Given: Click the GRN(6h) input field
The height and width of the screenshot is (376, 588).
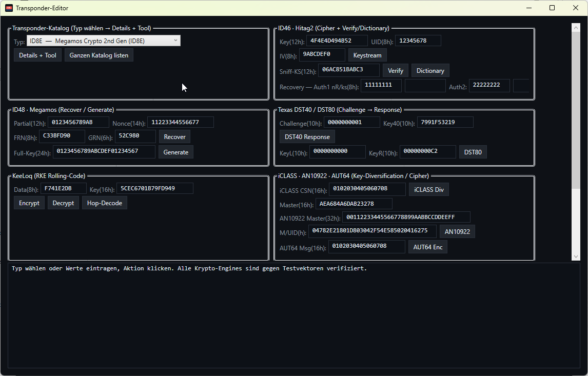Looking at the screenshot, I should pos(135,136).
